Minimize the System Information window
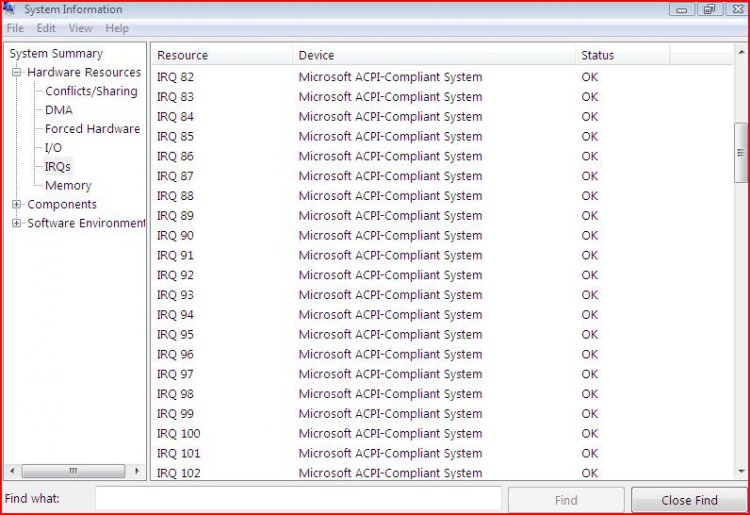Image resolution: width=750 pixels, height=515 pixels. [x=682, y=9]
